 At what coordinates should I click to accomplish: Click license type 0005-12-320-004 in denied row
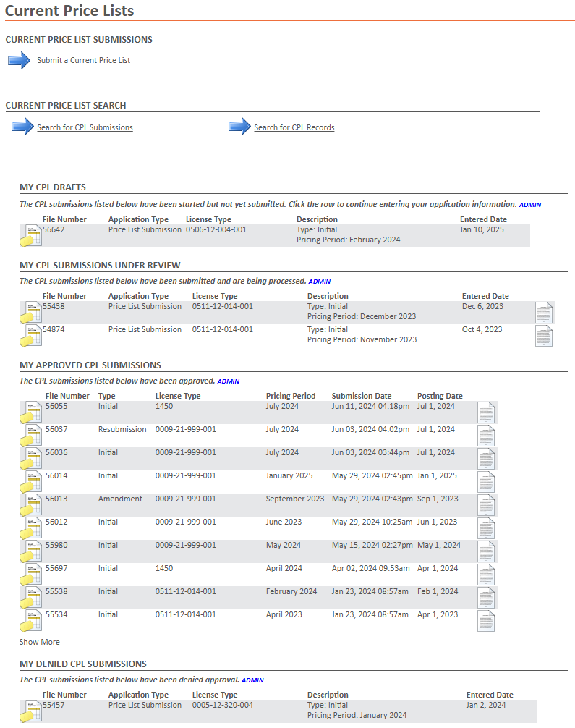tap(222, 706)
